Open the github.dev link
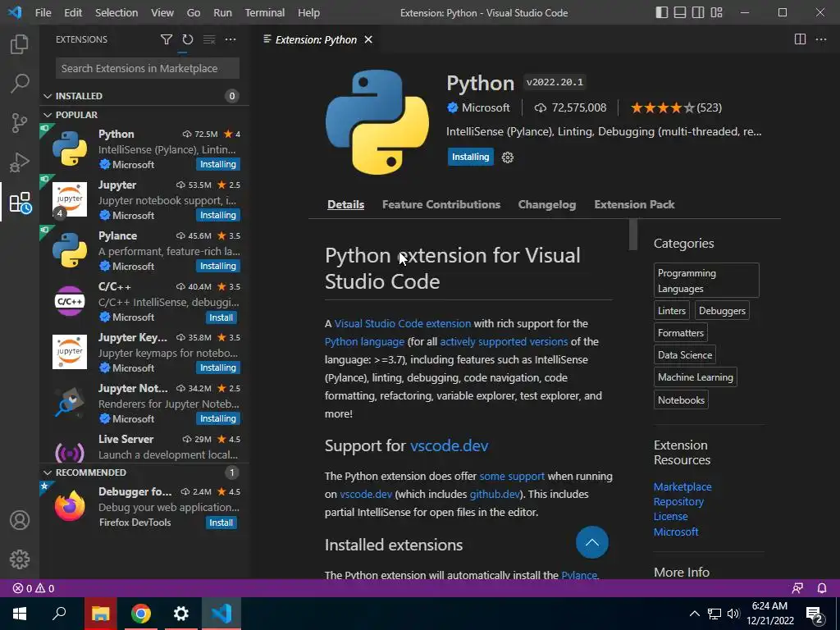 495,494
